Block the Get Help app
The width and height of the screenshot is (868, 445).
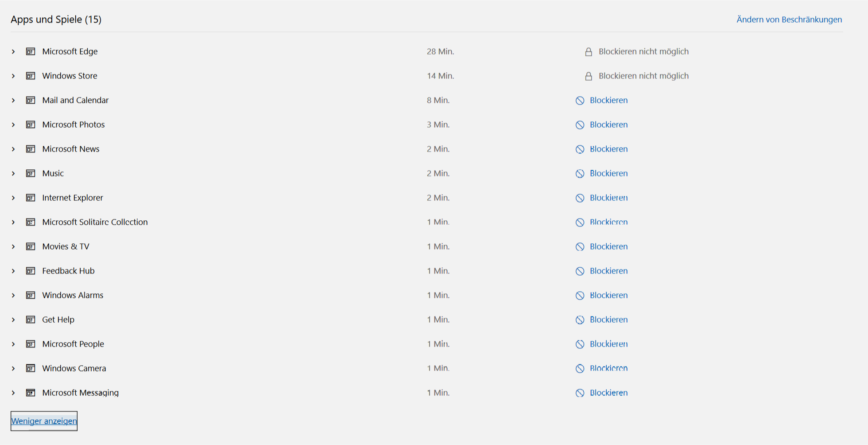(x=602, y=320)
